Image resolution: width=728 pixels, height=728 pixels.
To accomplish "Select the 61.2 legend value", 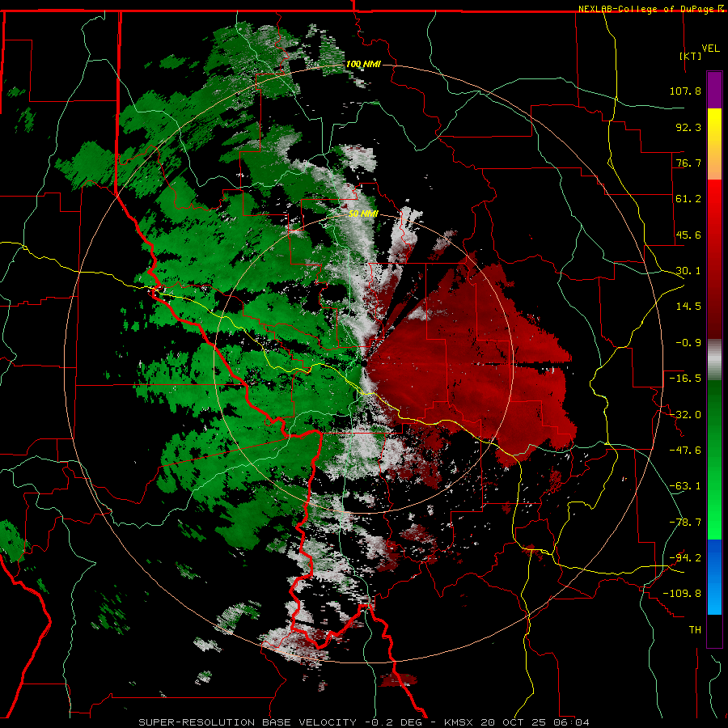I will (x=688, y=199).
